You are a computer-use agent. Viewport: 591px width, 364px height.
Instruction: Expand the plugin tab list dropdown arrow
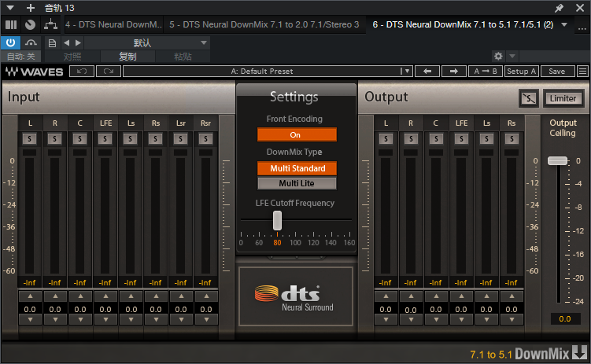[564, 25]
